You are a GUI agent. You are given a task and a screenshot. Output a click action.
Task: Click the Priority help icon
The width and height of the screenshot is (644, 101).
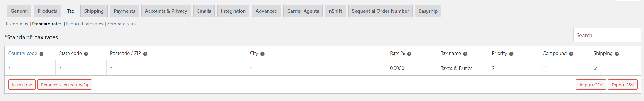(511, 54)
